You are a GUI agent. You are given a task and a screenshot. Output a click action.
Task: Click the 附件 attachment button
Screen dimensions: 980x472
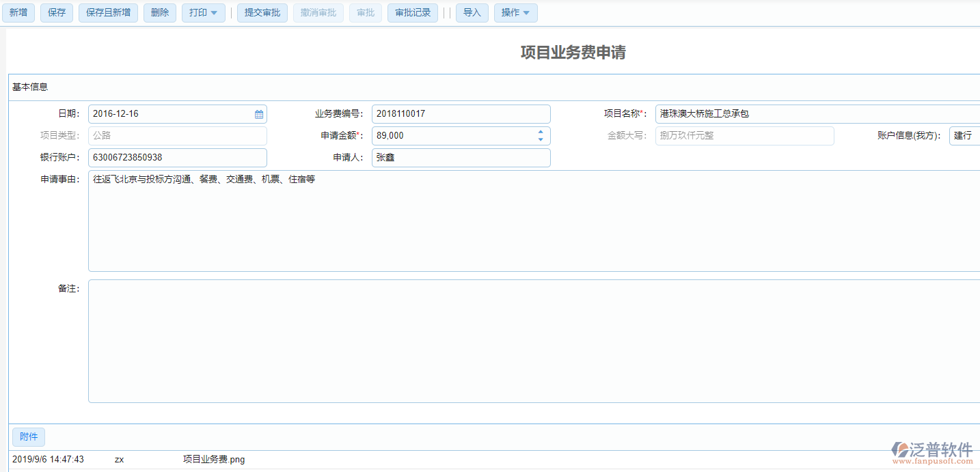pos(28,436)
